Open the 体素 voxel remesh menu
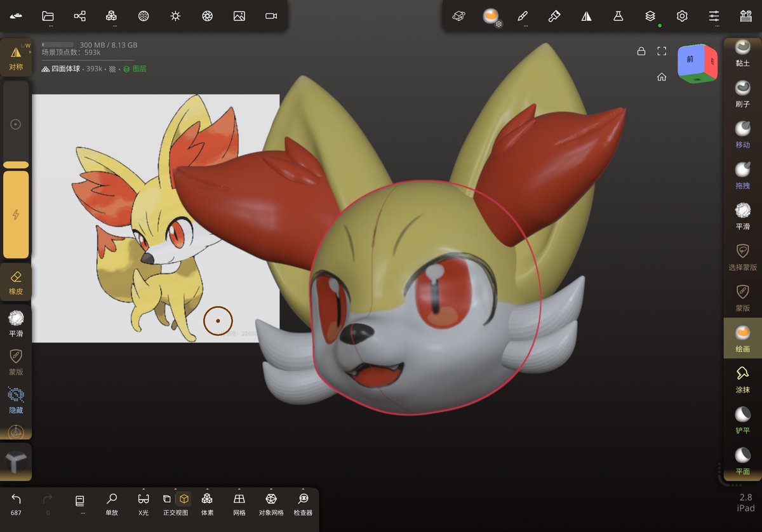 pyautogui.click(x=207, y=504)
